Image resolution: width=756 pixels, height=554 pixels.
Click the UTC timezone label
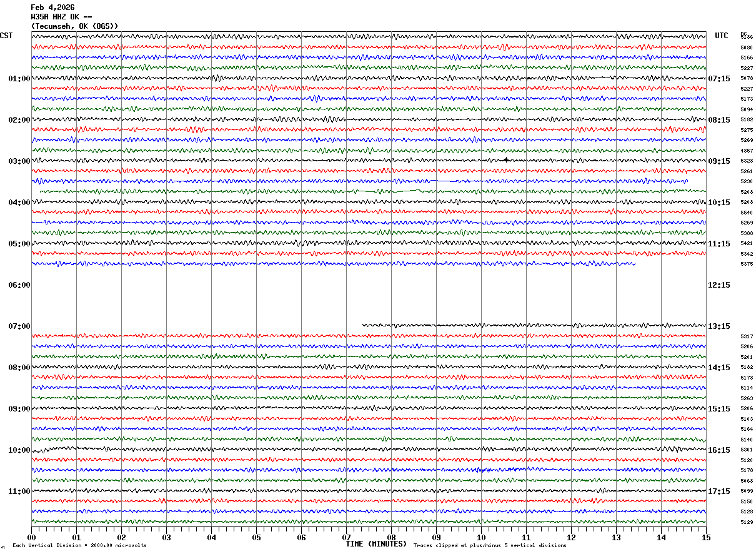pos(722,36)
